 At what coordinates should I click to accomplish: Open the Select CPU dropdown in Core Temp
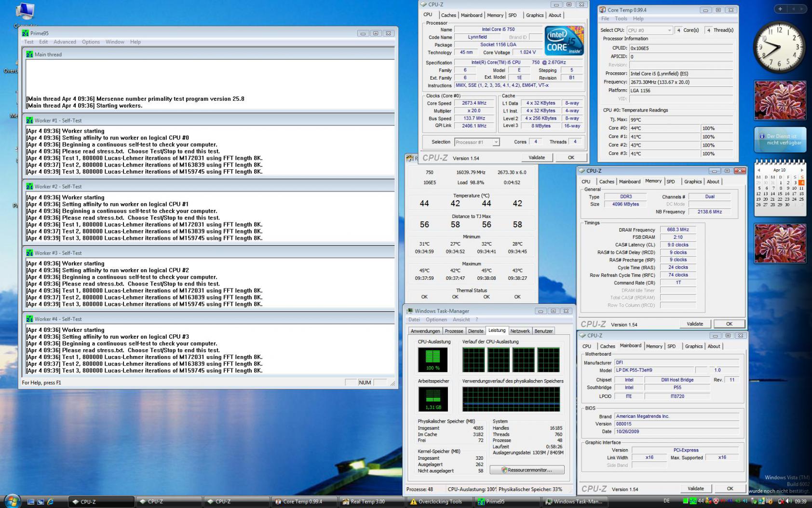click(650, 30)
